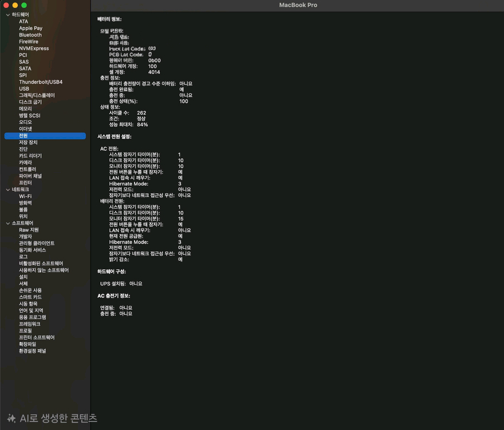Select 확장파일 sidebar item

[x=27, y=344]
